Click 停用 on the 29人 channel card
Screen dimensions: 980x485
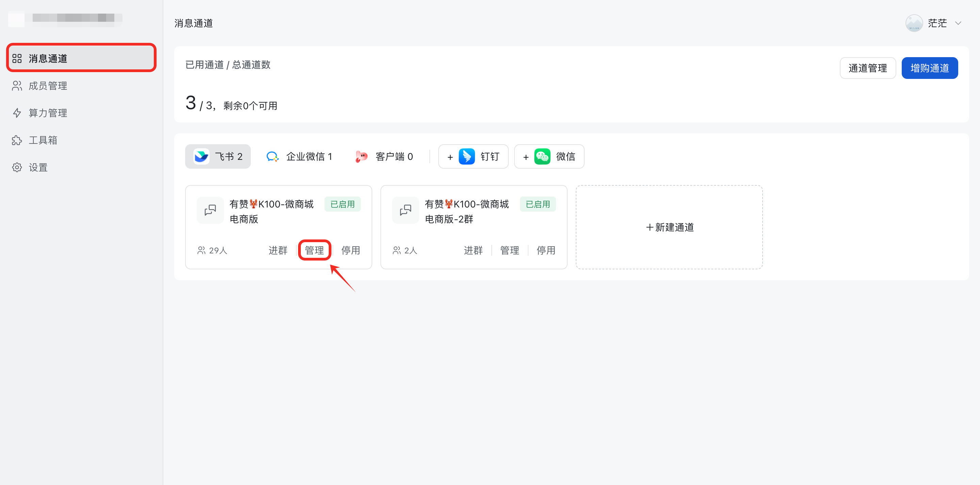350,250
